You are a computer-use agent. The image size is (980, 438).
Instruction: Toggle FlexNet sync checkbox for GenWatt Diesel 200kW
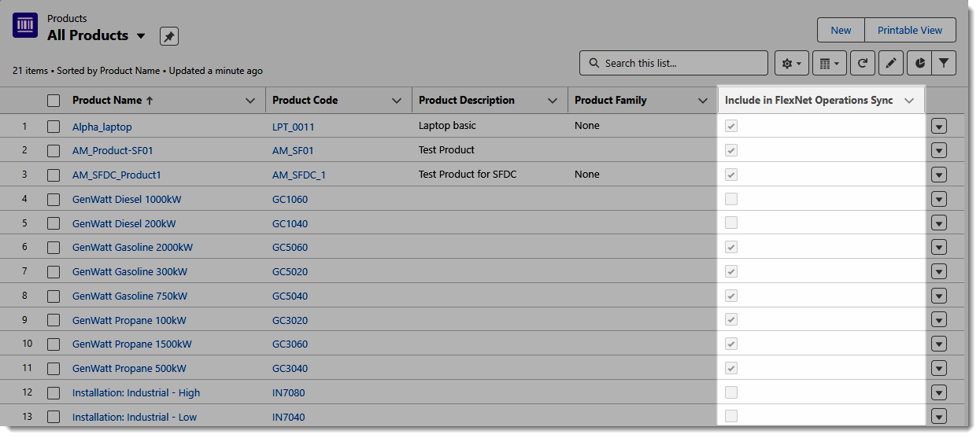click(x=731, y=223)
